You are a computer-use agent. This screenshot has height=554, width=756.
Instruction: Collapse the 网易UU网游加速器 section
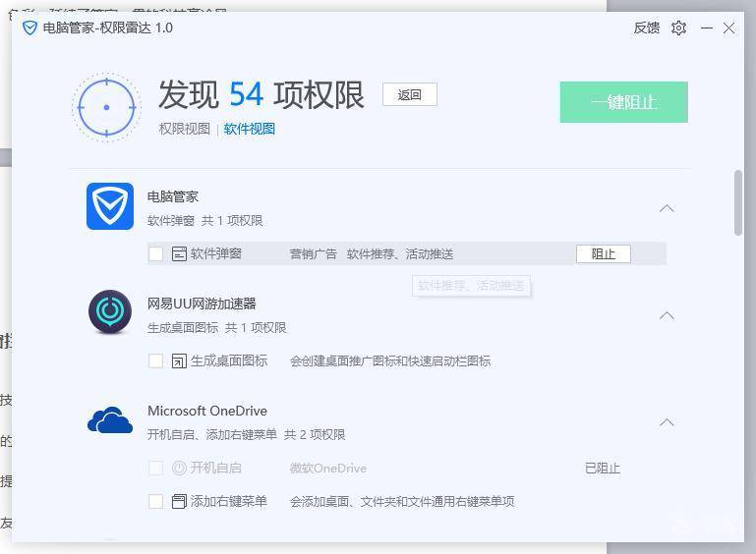point(667,315)
